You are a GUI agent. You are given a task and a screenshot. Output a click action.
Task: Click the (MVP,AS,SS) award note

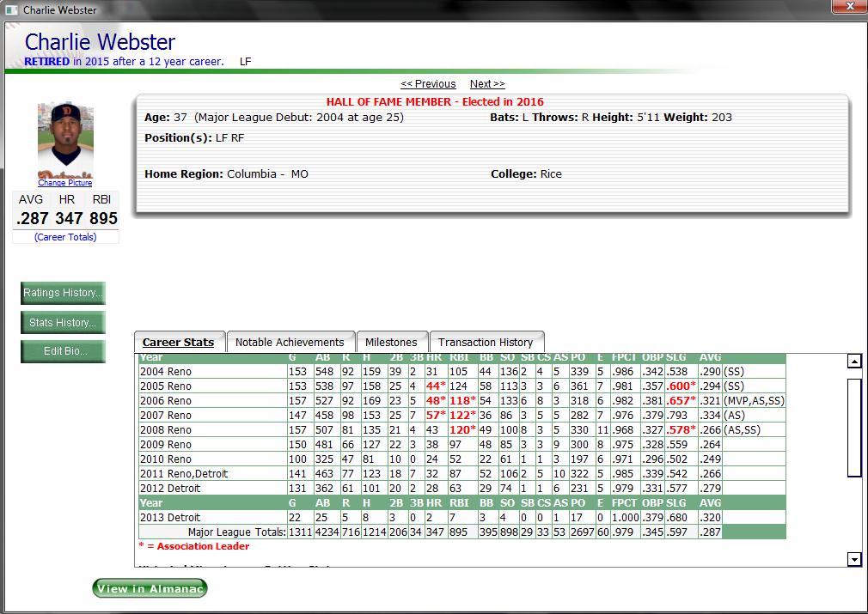pos(754,400)
